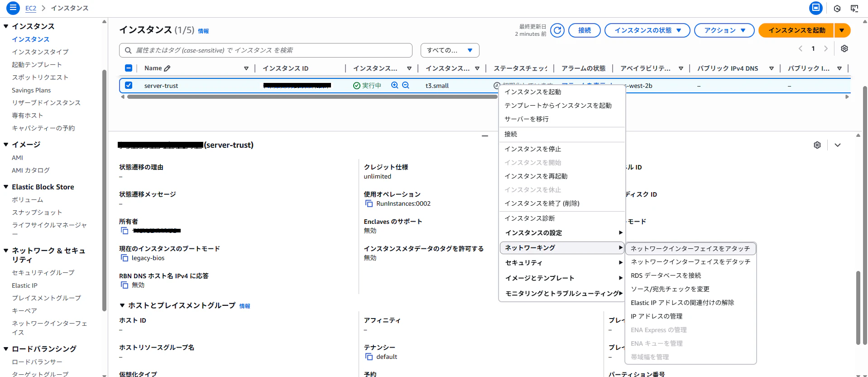Copy the legacy-bios boot mode value
Viewport: 868px width, 377px height.
click(x=125, y=258)
